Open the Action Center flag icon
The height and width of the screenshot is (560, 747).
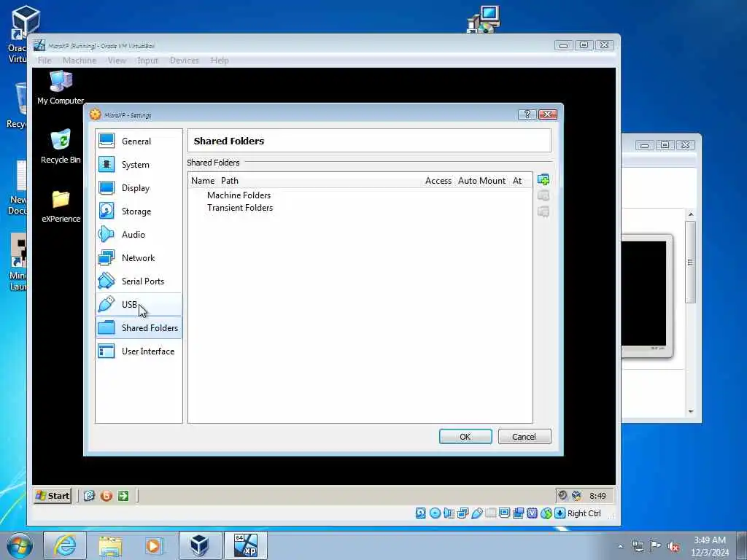tap(656, 546)
